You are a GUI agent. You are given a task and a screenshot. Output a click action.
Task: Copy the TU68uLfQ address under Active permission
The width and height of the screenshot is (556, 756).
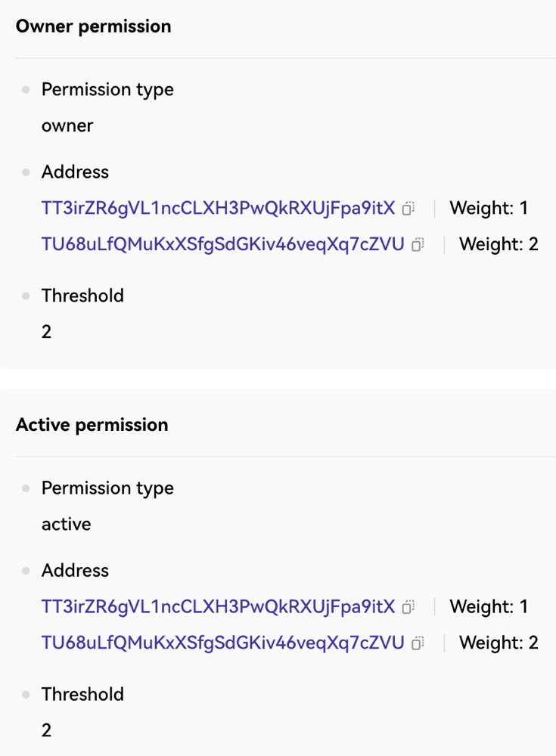coord(418,643)
